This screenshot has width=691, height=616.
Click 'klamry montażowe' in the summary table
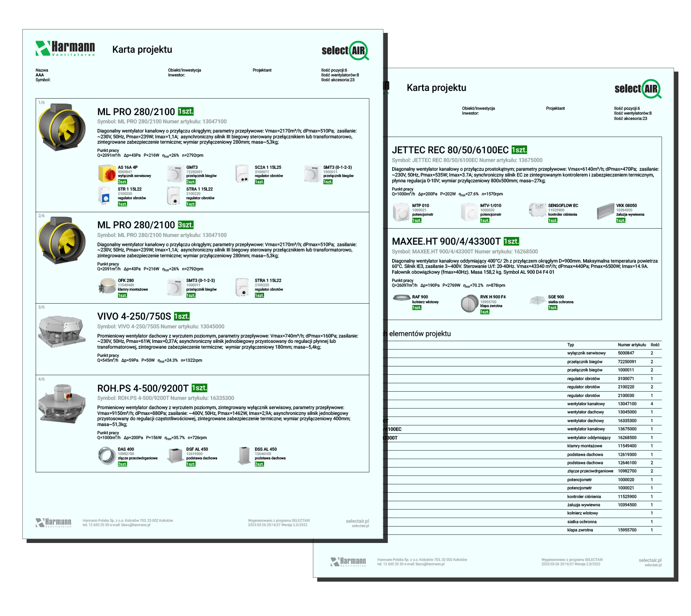[x=585, y=446]
